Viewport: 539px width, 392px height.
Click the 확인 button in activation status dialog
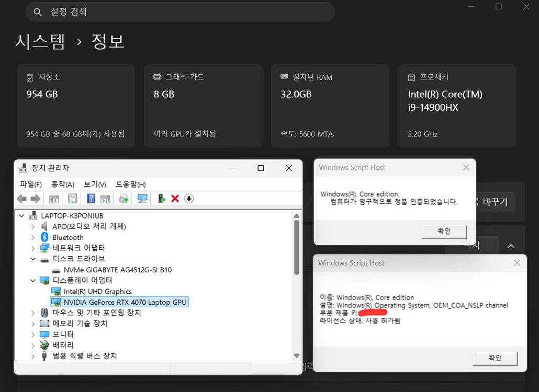[x=444, y=232]
